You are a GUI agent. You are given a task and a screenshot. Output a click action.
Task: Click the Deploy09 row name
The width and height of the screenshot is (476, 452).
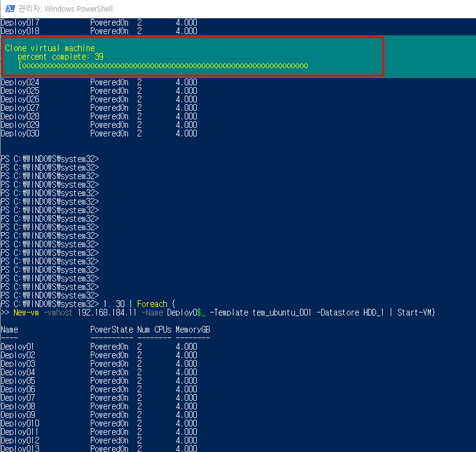(x=18, y=415)
